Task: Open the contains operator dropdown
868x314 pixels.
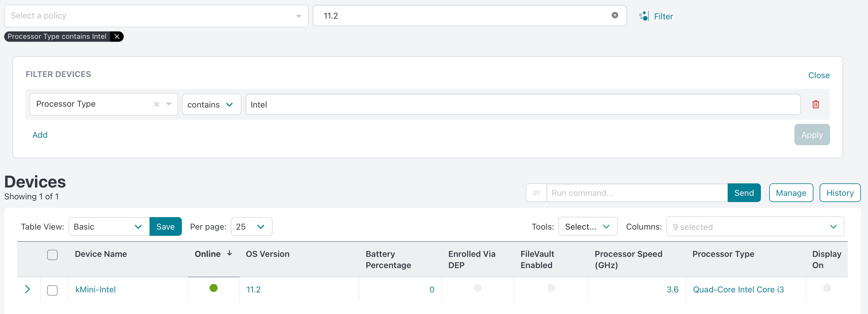Action: (x=211, y=105)
